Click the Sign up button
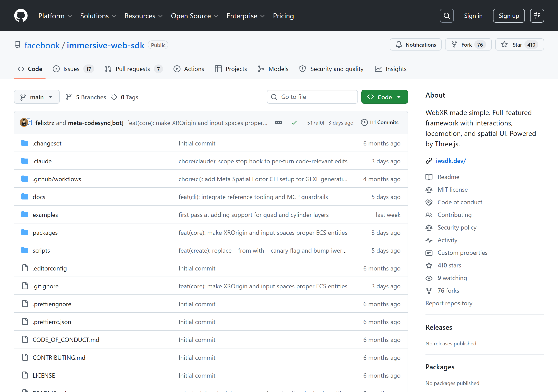558x392 pixels. pos(509,16)
